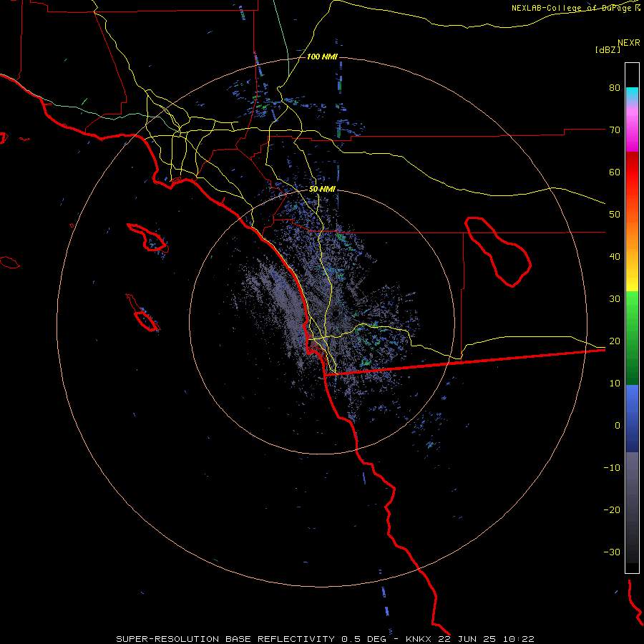Click the -20 value on the dBZ scale
The height and width of the screenshot is (644, 644).
612,509
